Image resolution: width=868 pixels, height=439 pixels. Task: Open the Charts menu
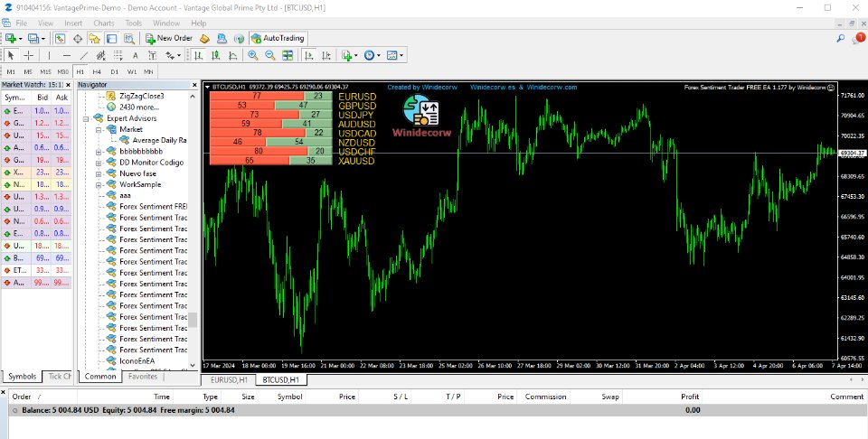point(104,22)
